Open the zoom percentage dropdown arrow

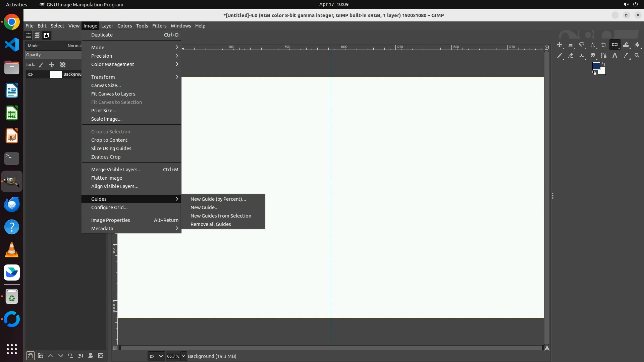click(x=183, y=356)
